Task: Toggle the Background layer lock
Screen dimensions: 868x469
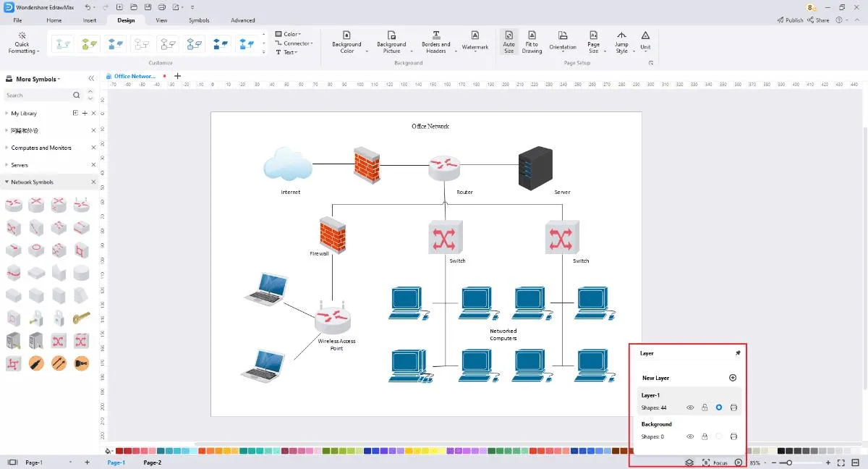Action: (705, 436)
